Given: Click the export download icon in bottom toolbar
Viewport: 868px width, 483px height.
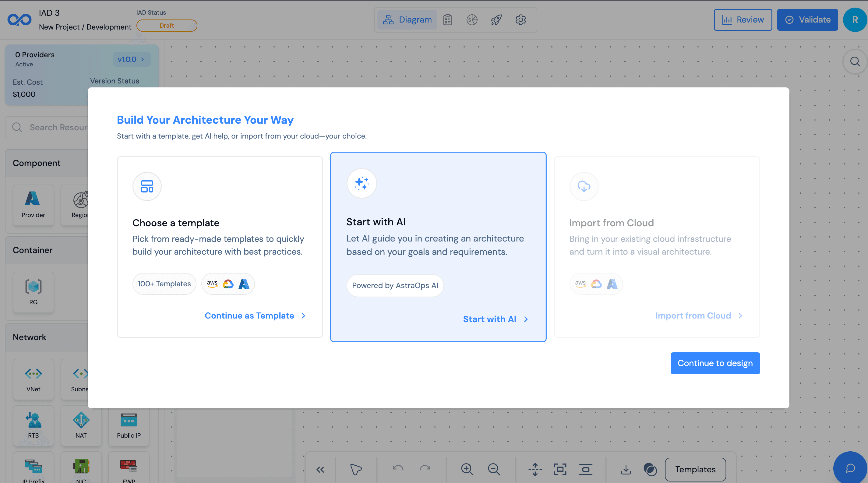Looking at the screenshot, I should 626,469.
